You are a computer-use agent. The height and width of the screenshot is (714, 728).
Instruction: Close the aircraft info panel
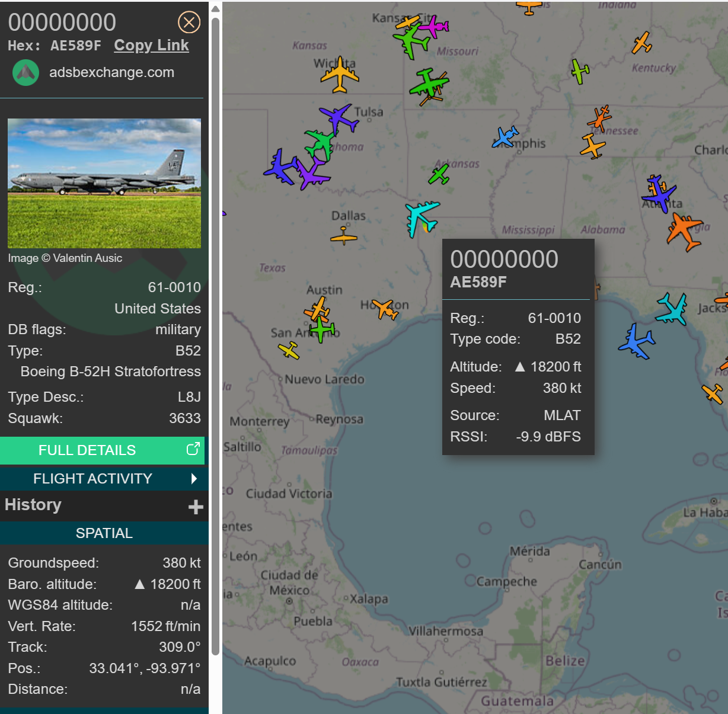point(189,23)
